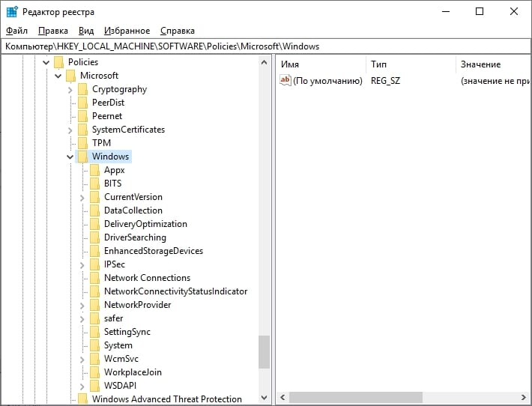The height and width of the screenshot is (406, 532).
Task: Expand the WcmSvc key
Action: tap(82, 360)
